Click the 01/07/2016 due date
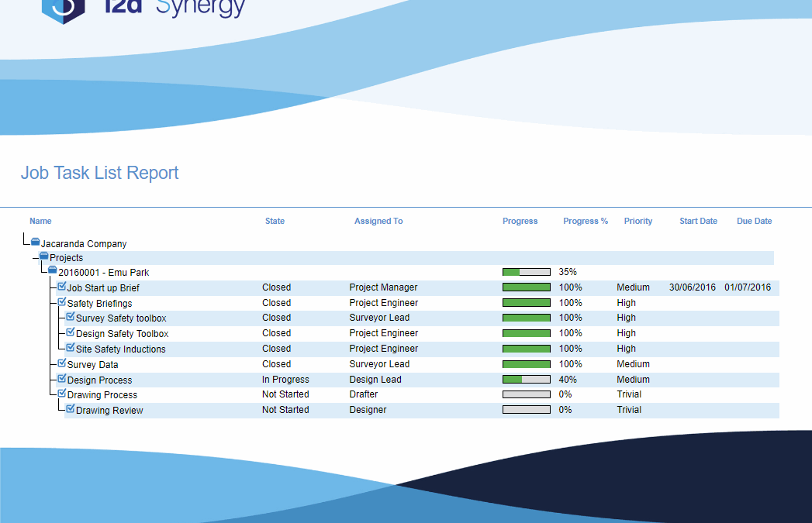 coord(748,287)
